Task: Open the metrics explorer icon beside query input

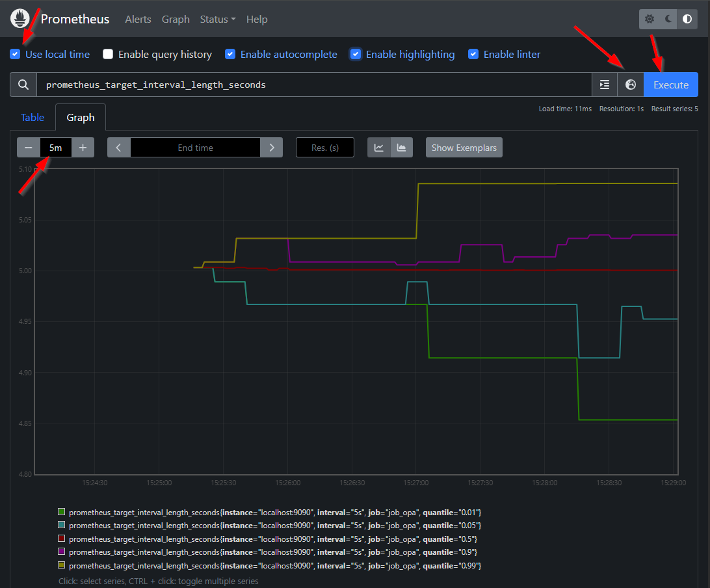Action: point(604,85)
